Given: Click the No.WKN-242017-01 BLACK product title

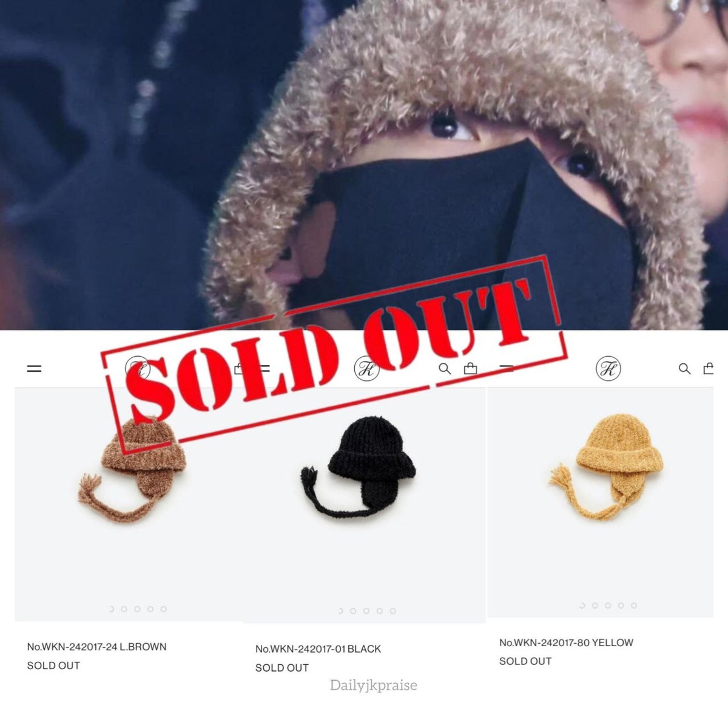Looking at the screenshot, I should [x=318, y=649].
